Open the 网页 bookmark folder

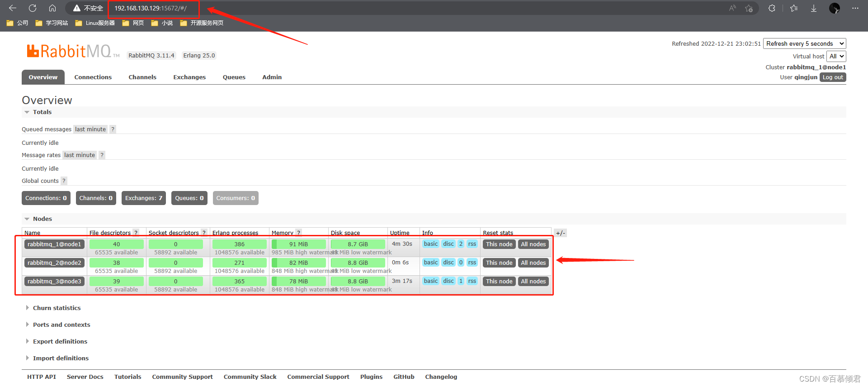tap(133, 23)
